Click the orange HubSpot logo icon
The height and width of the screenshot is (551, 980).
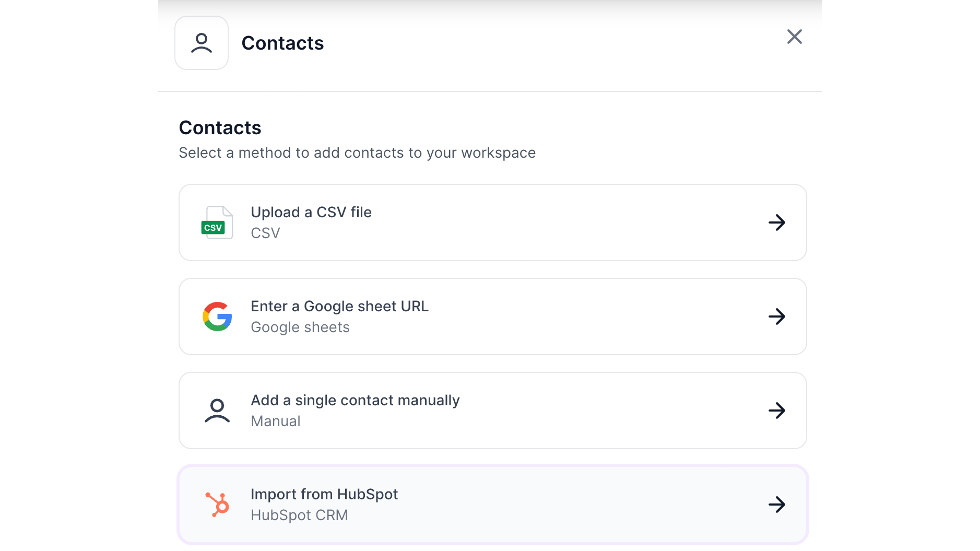(x=217, y=505)
